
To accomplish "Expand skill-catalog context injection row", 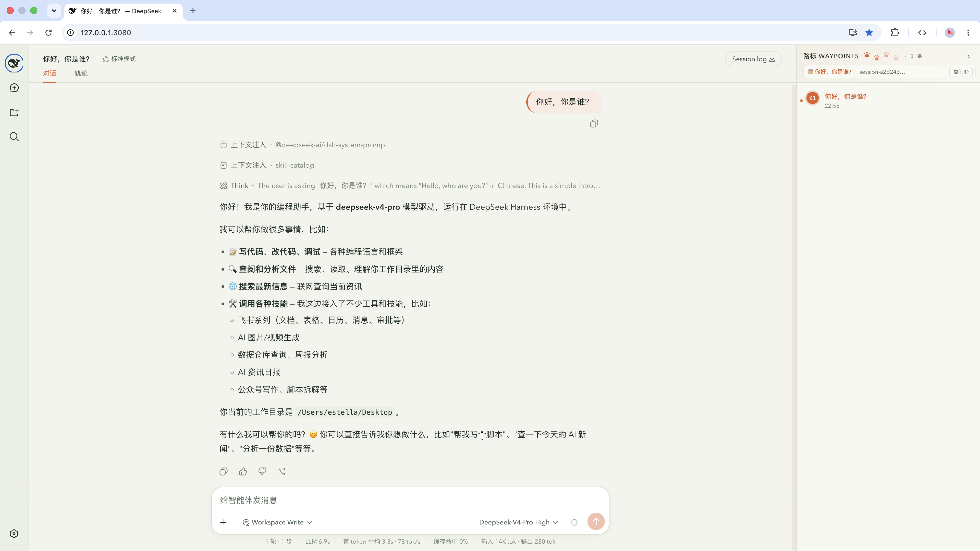I will point(267,165).
